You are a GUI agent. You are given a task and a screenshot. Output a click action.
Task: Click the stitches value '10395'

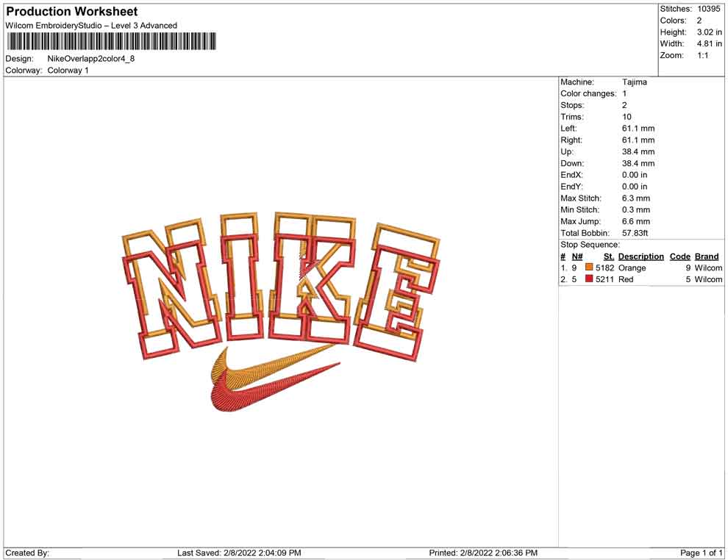(x=708, y=9)
